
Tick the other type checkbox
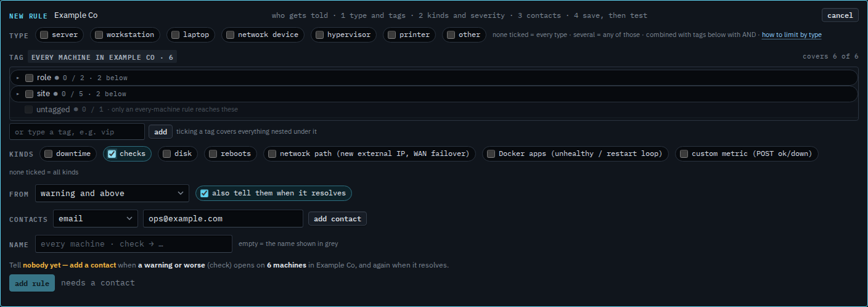(451, 35)
